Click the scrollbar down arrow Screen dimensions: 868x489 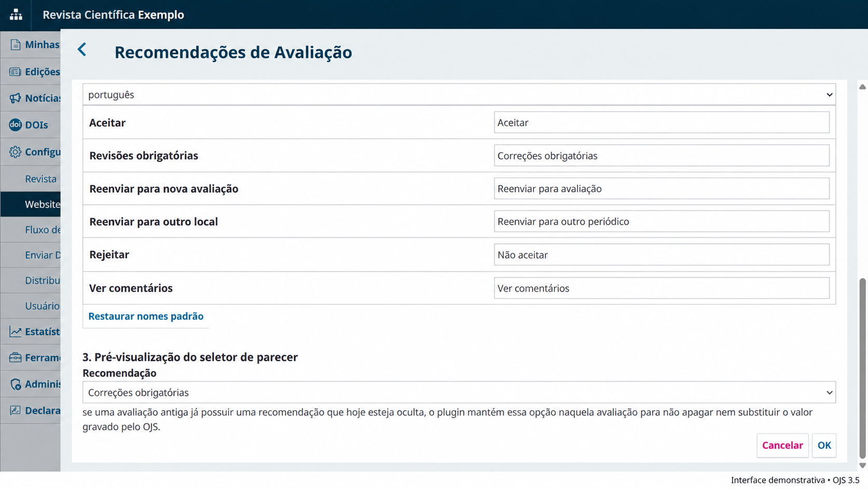[862, 466]
